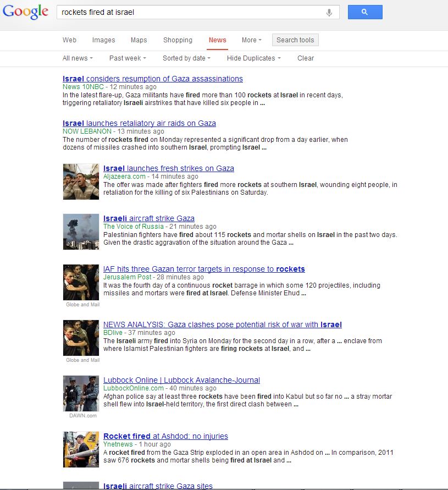Click police thumbnail beside Lubbock Online story
This screenshot has height=490, width=448.
[x=81, y=393]
